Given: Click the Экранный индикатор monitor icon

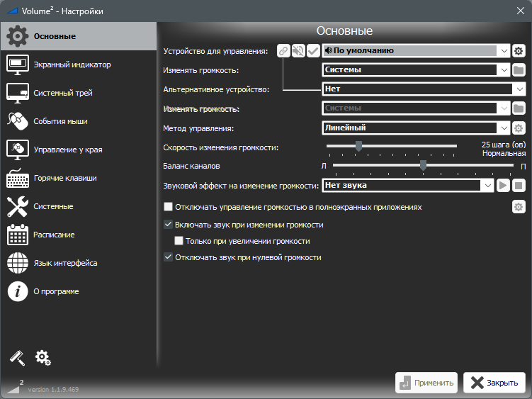Looking at the screenshot, I should [17, 64].
